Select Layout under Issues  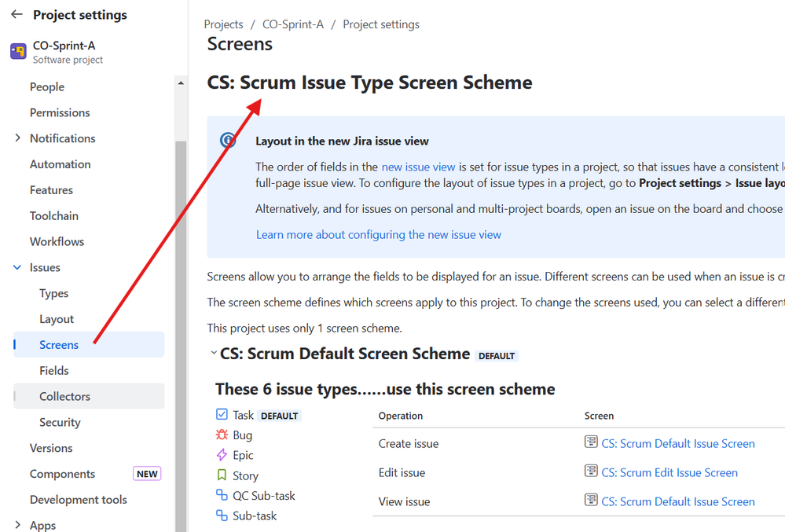click(x=57, y=319)
